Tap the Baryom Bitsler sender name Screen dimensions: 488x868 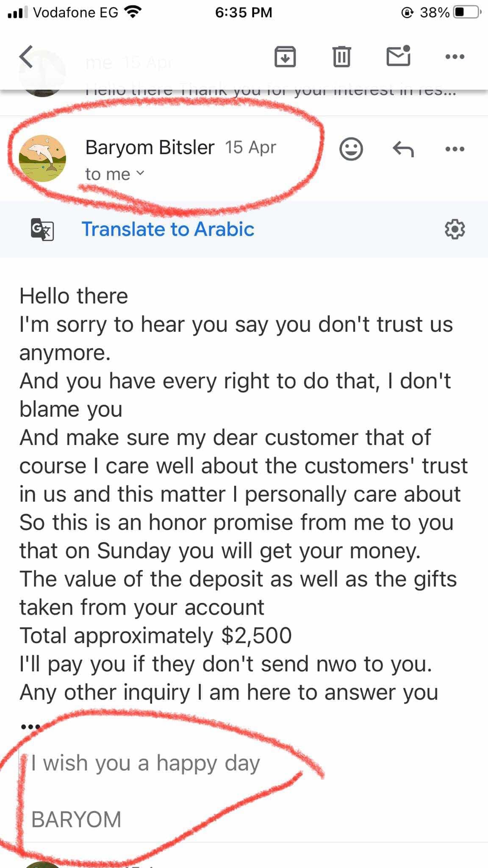[150, 147]
